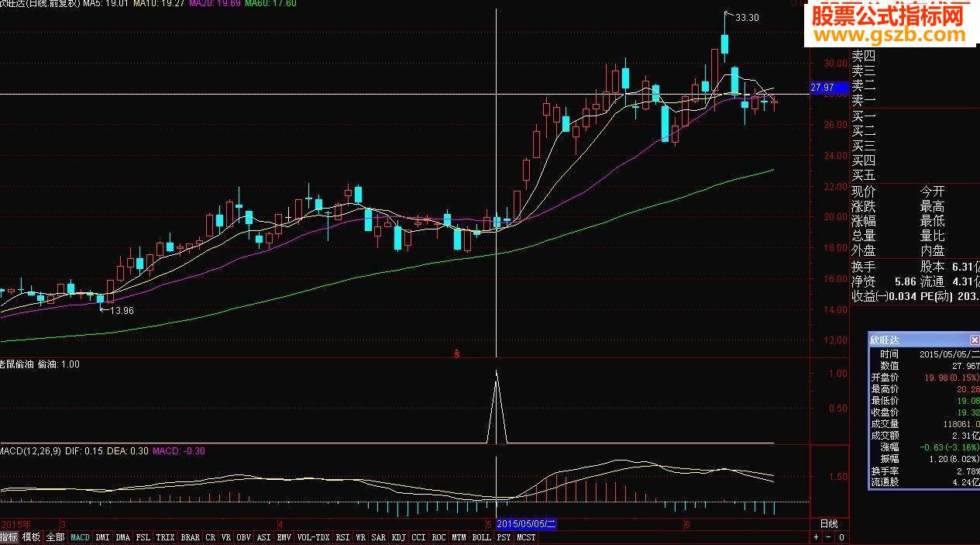Click the 换手 field label
980x545 pixels.
coord(863,266)
